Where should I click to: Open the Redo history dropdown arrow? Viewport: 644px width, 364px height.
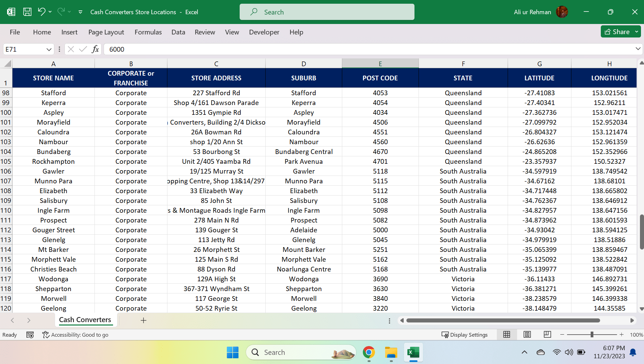[70, 12]
